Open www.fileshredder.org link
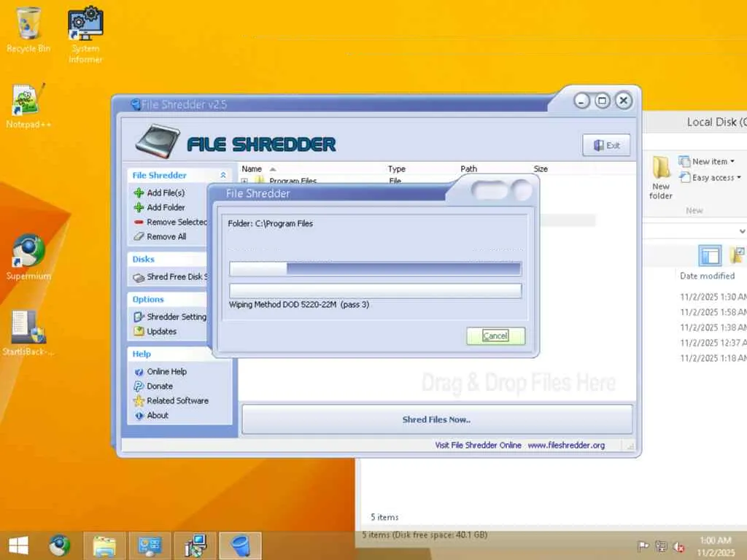Image resolution: width=747 pixels, height=560 pixels. pyautogui.click(x=566, y=446)
